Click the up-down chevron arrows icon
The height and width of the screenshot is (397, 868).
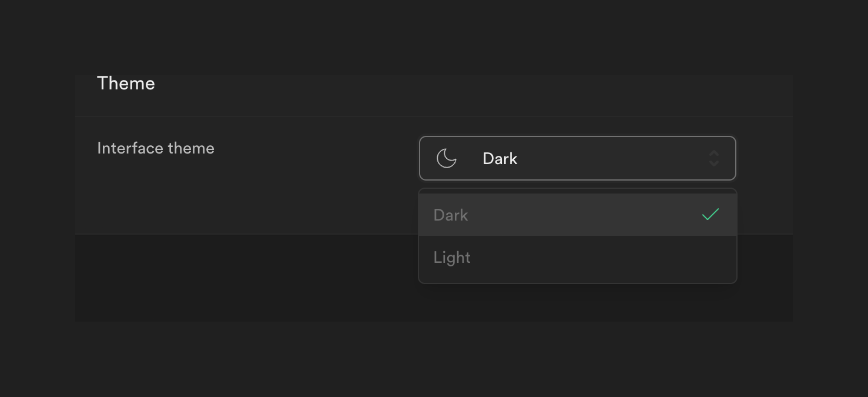(x=713, y=158)
